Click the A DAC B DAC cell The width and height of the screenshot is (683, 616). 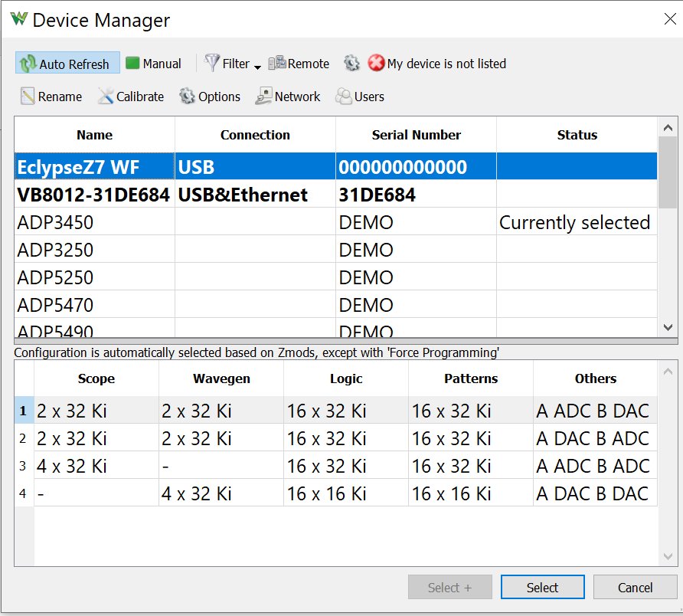pos(595,493)
